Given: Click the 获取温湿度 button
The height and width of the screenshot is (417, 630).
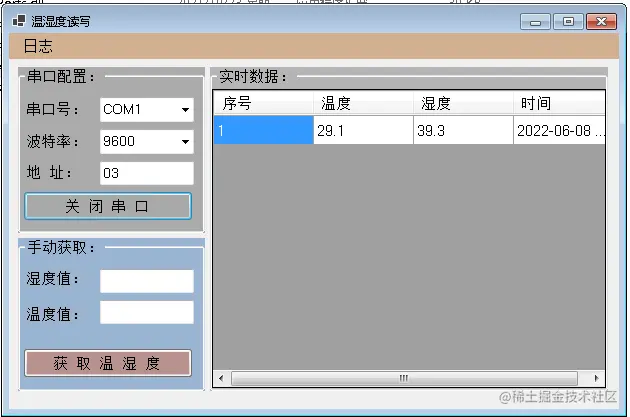Looking at the screenshot, I should pyautogui.click(x=108, y=363).
